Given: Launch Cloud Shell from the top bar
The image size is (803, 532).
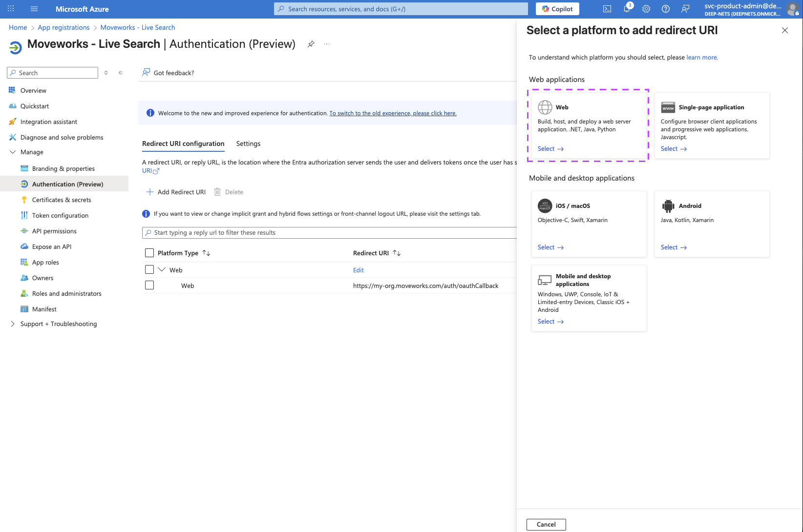Looking at the screenshot, I should (607, 9).
